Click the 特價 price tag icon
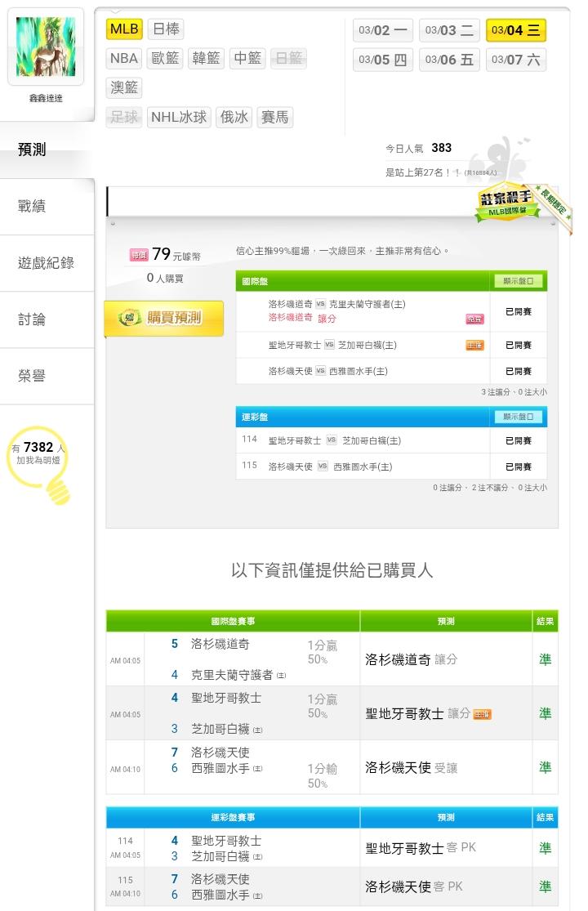 pos(139,254)
